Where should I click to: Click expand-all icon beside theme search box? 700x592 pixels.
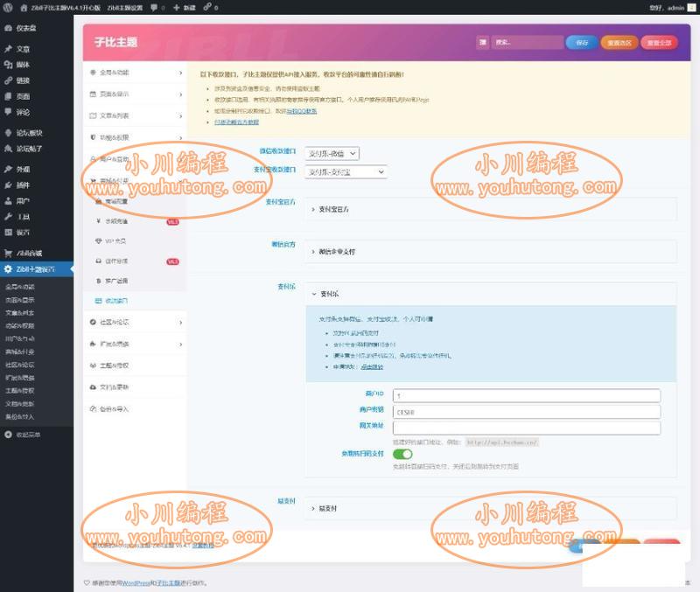coord(483,42)
